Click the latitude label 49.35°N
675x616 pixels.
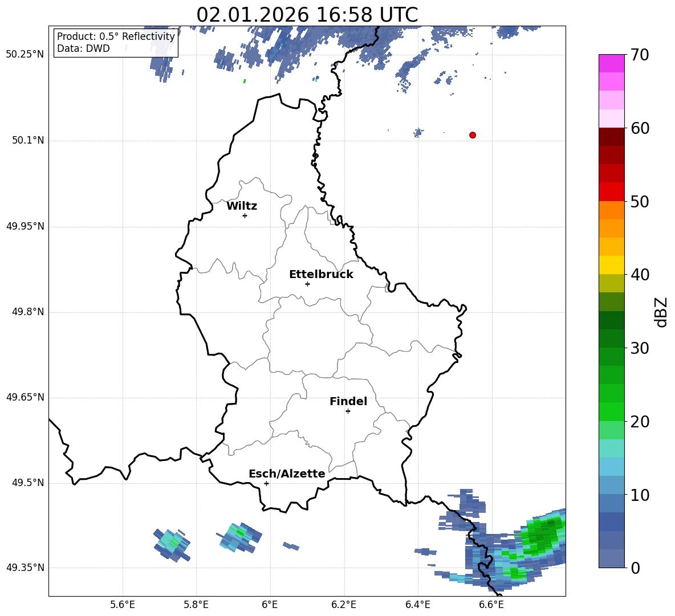pyautogui.click(x=25, y=568)
